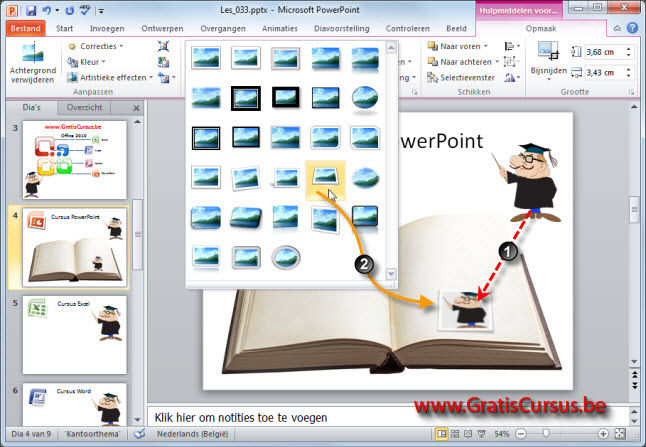Click the spelling check icon in quick access toolbar
646x447 pixels.
(x=85, y=10)
